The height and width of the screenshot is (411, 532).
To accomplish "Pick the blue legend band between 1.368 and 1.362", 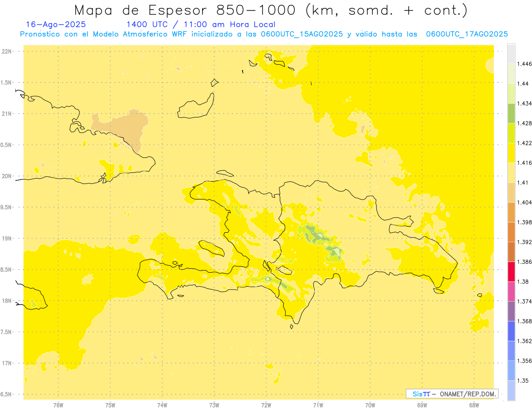I will (511, 331).
